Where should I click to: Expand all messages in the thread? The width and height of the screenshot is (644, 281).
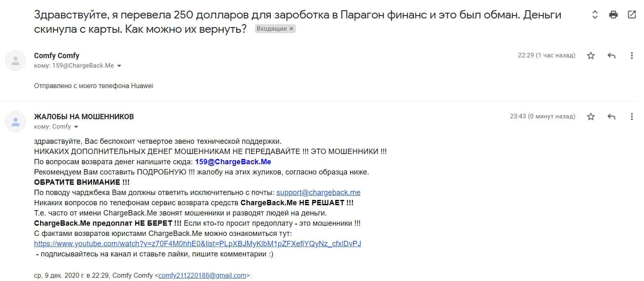(x=595, y=15)
